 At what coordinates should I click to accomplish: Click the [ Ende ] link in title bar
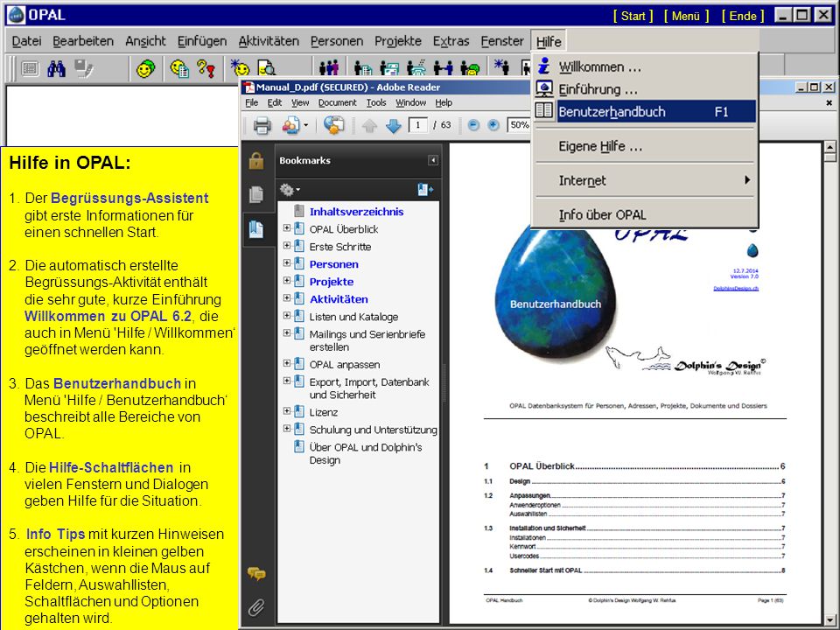743,16
